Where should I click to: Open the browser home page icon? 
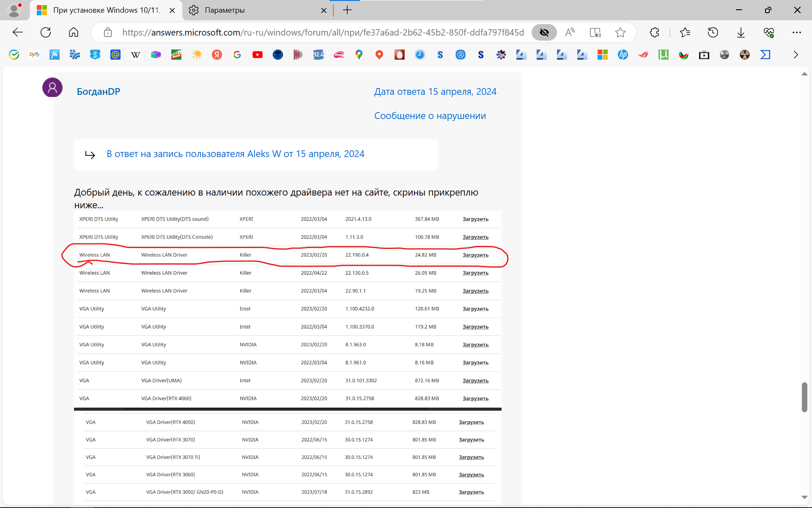[74, 33]
